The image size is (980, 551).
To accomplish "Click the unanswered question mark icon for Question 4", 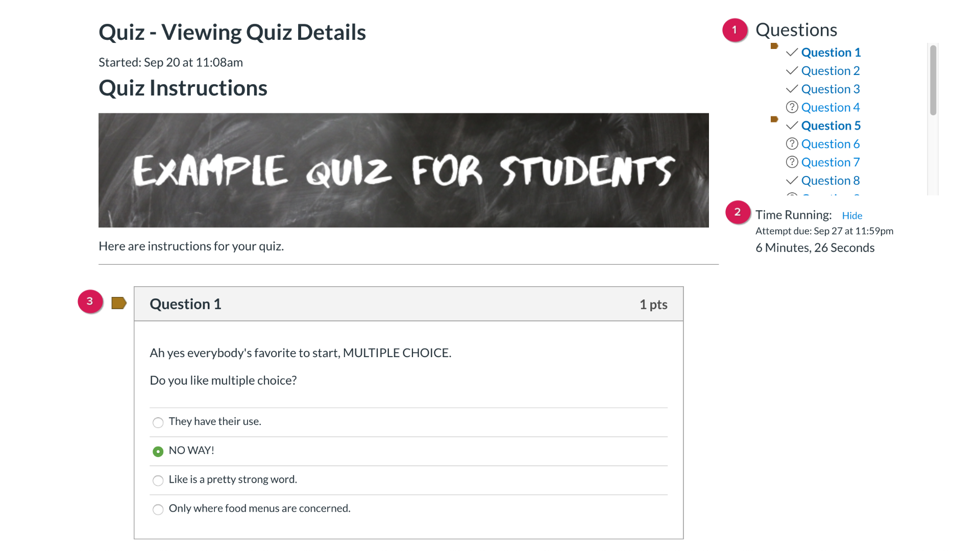I will 792,107.
